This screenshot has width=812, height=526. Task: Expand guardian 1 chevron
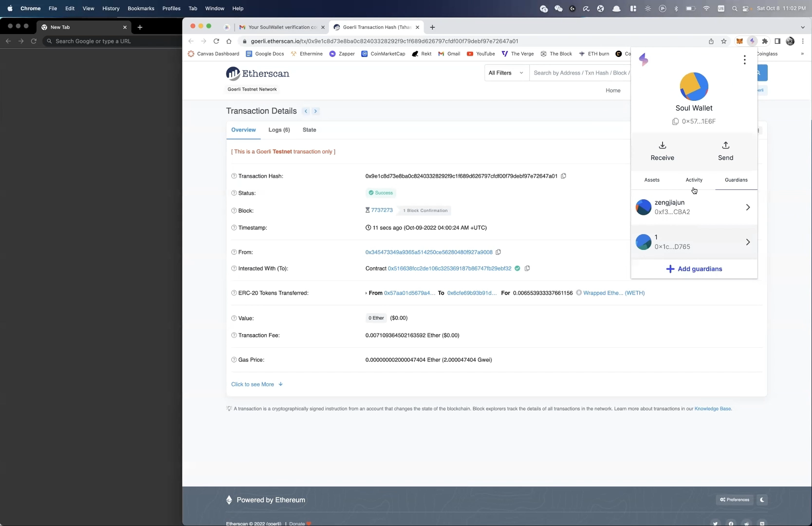tap(748, 242)
